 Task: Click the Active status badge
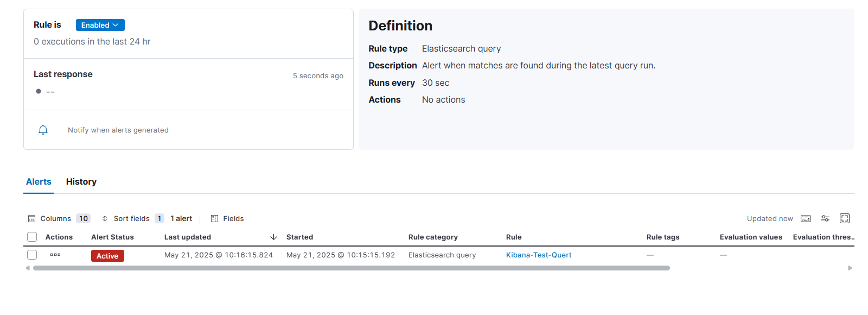(107, 256)
